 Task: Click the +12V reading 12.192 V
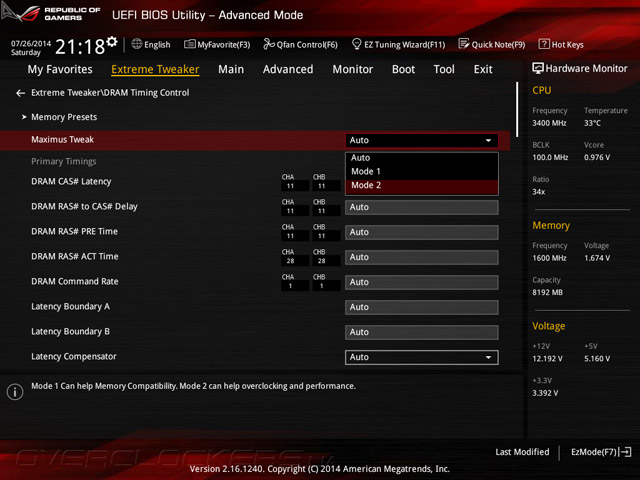click(547, 359)
